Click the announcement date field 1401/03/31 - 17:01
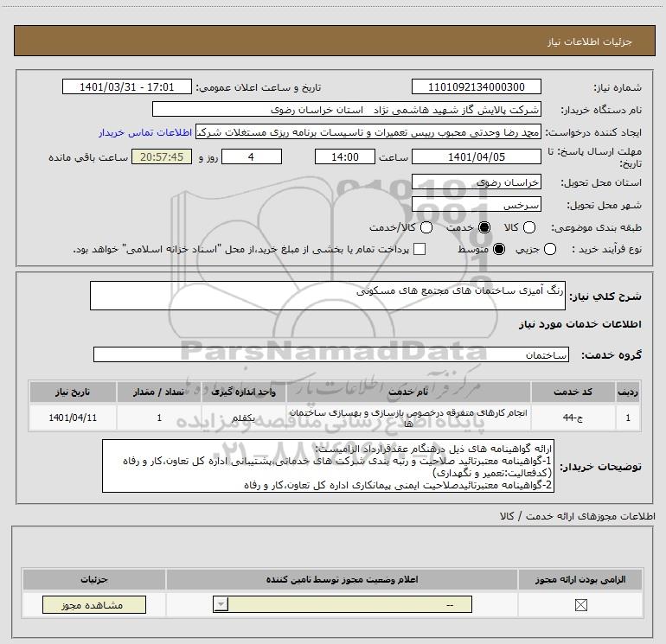Viewport: 666px width, 644px height. pyautogui.click(x=127, y=86)
